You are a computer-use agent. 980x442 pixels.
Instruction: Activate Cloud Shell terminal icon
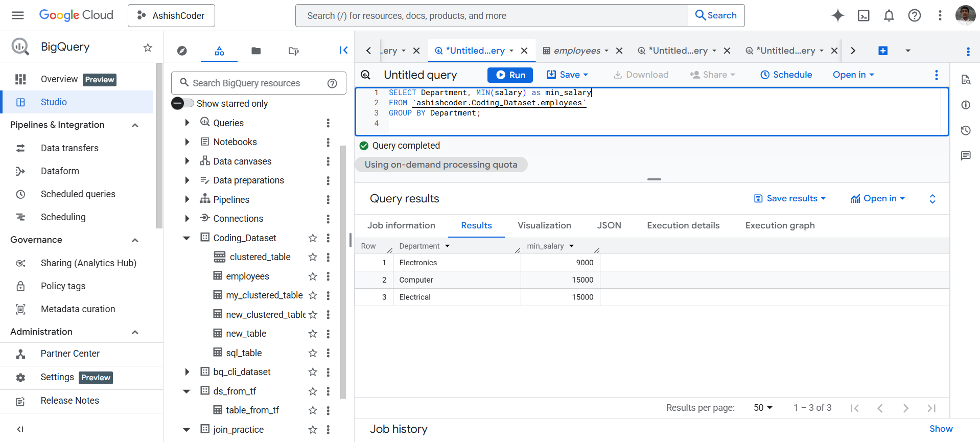click(864, 15)
